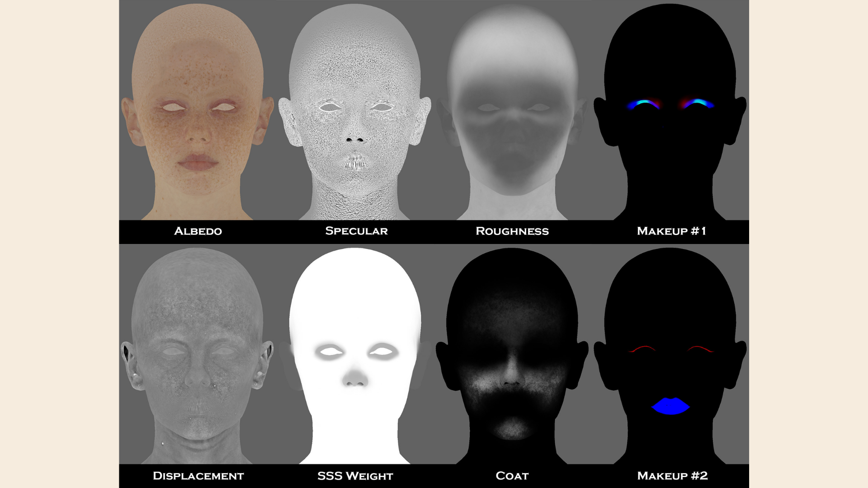Image resolution: width=868 pixels, height=488 pixels.
Task: Select the Specular map head image
Action: pyautogui.click(x=355, y=112)
